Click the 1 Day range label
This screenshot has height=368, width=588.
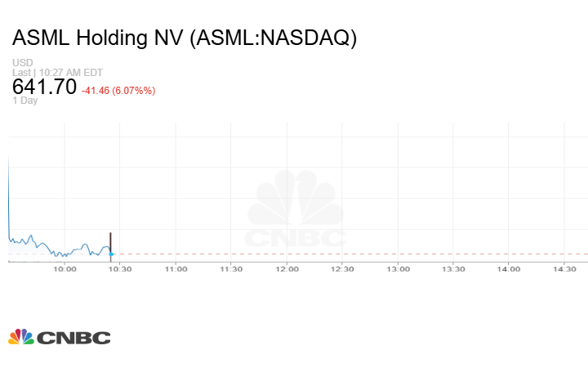point(25,101)
